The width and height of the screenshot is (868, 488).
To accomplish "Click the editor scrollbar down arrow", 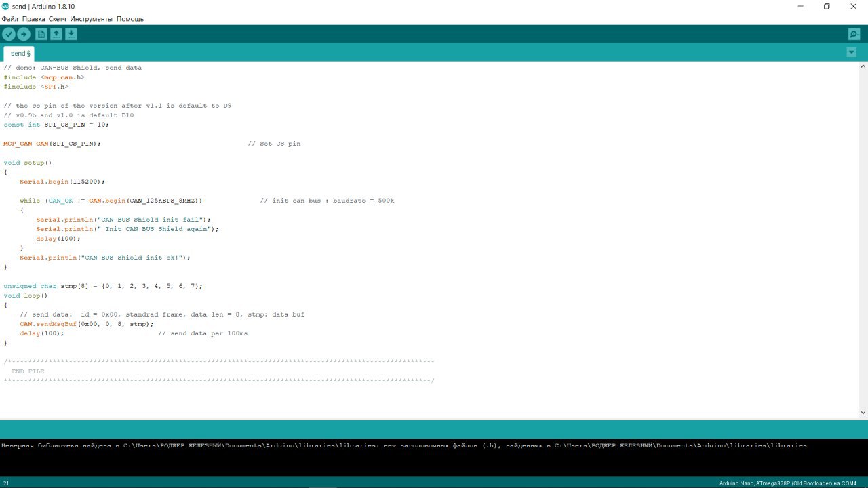I will click(x=863, y=412).
